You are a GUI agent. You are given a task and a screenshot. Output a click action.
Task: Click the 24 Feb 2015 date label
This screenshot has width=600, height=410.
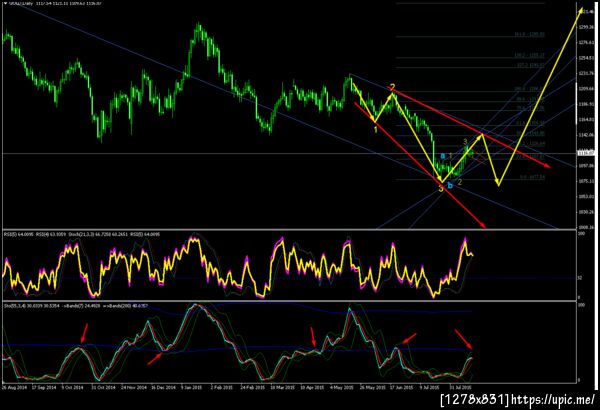click(253, 387)
